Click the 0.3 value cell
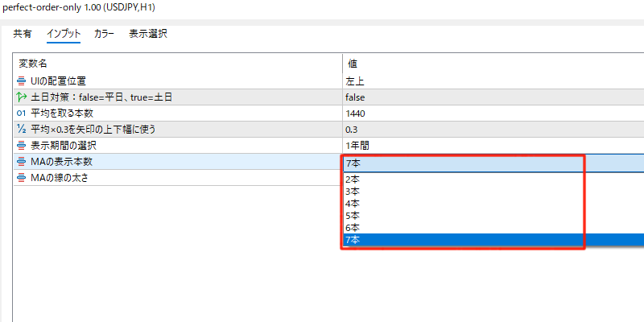 351,130
